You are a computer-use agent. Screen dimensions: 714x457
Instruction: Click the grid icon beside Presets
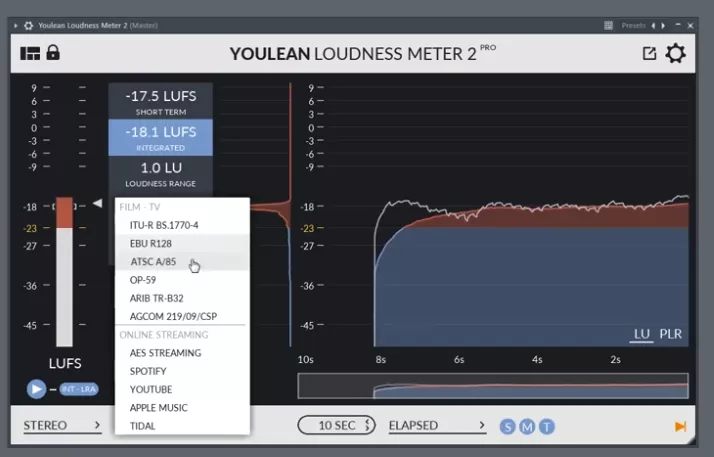608,25
